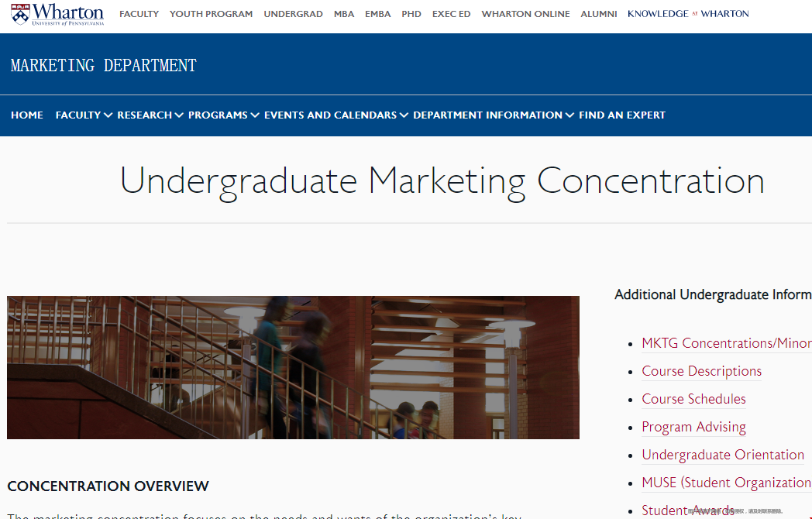The image size is (812, 519).
Task: Open MKTG Concentrations/Minor link
Action: [727, 343]
